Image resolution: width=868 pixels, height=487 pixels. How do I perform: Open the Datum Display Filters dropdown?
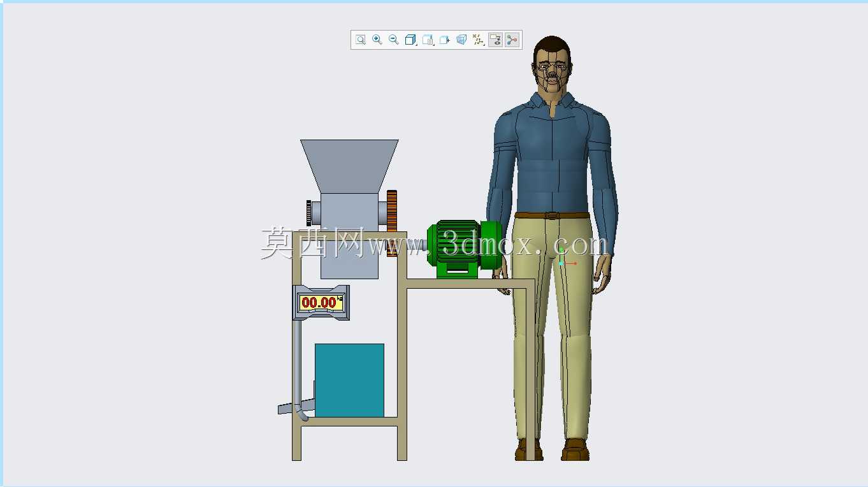coord(479,40)
